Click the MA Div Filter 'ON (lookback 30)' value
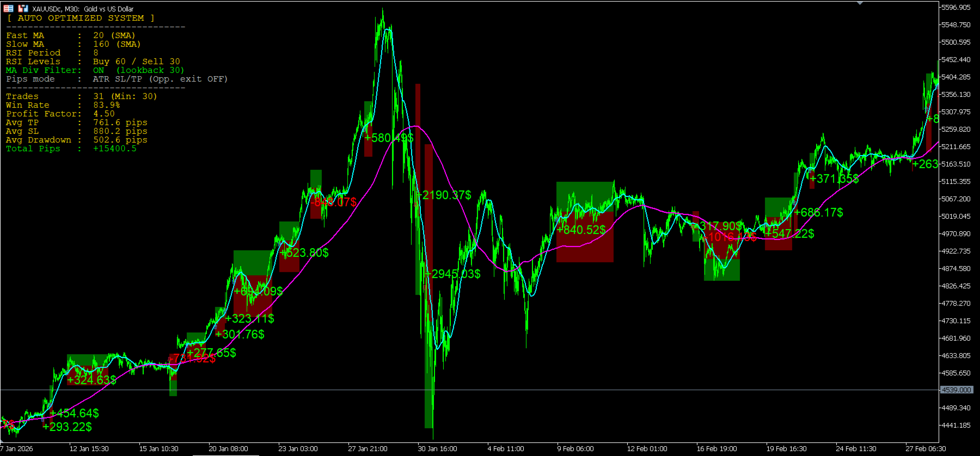Viewport: 980px width, 456px height. point(139,70)
